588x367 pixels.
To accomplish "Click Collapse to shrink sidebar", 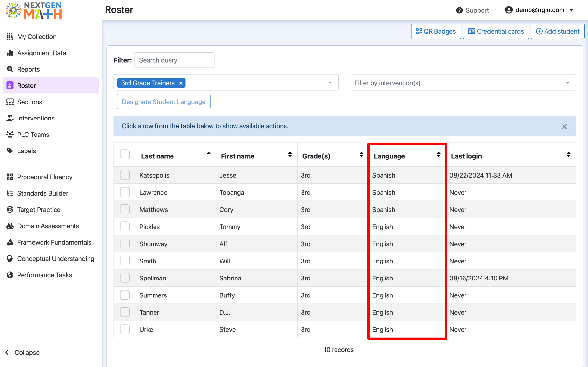I will point(23,352).
